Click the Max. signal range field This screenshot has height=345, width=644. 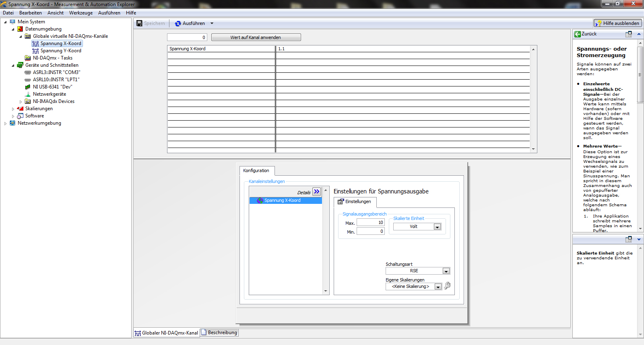click(x=371, y=222)
